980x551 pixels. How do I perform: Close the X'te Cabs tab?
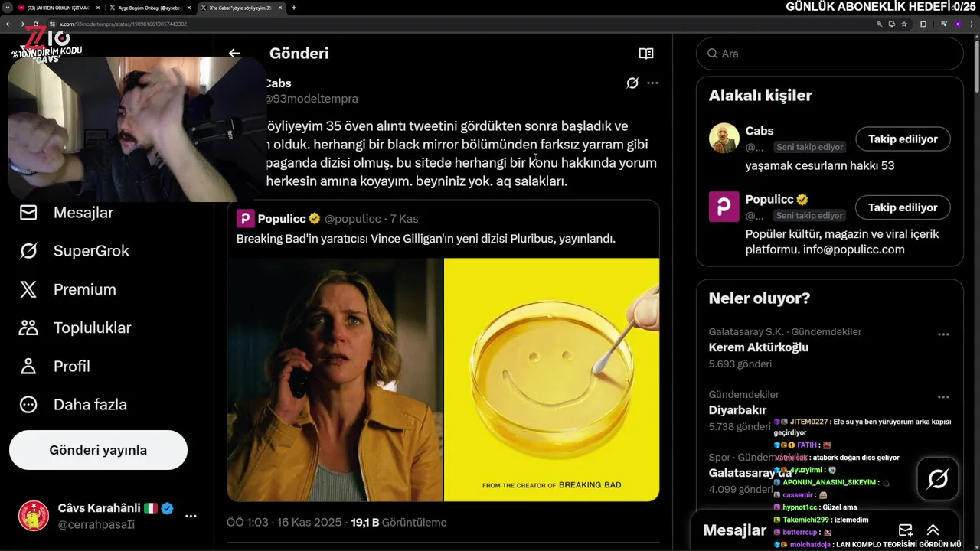click(x=279, y=8)
